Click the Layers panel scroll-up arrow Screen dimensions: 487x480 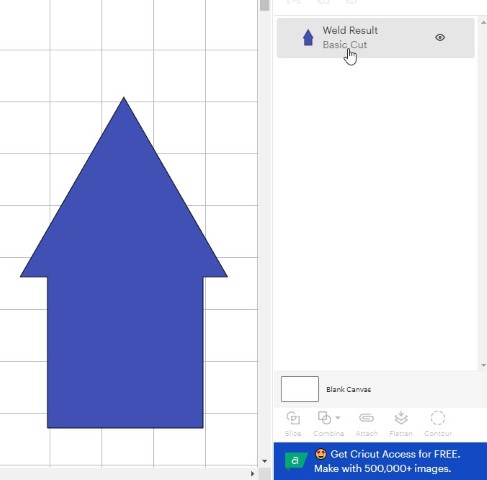483,22
